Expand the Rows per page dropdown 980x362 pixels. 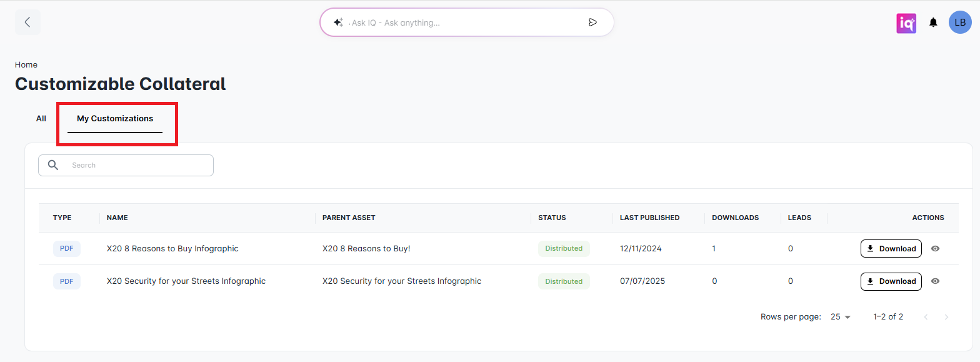click(x=841, y=317)
